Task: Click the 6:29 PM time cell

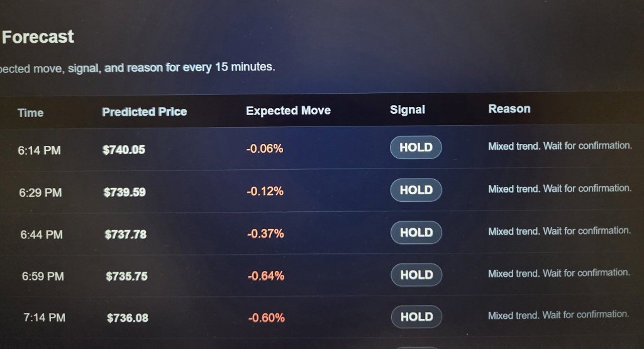Action: click(x=40, y=192)
